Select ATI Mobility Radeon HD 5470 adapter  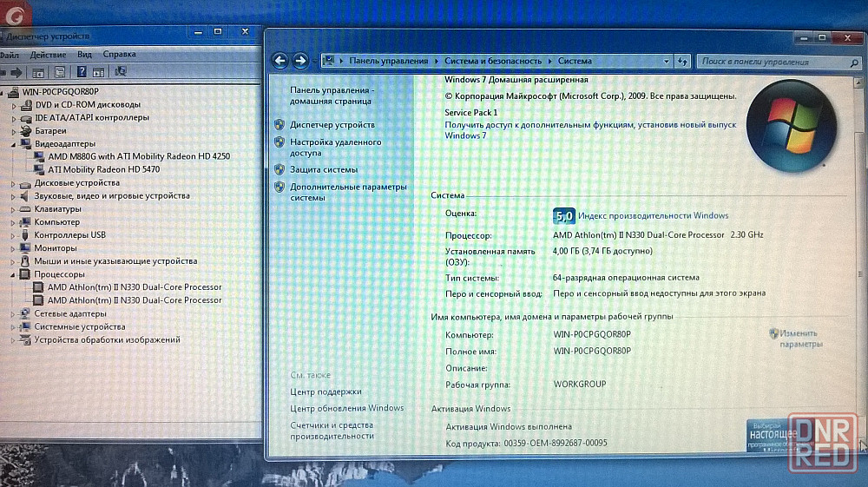tap(103, 169)
